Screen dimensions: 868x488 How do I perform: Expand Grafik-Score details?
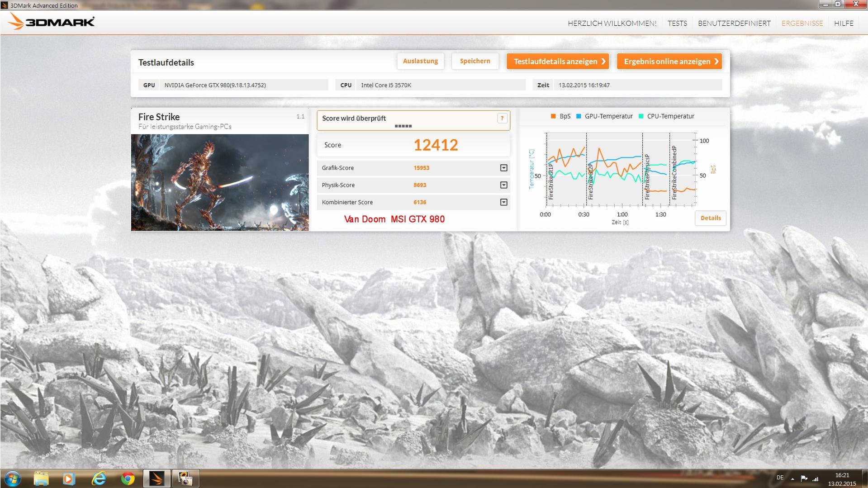(503, 168)
